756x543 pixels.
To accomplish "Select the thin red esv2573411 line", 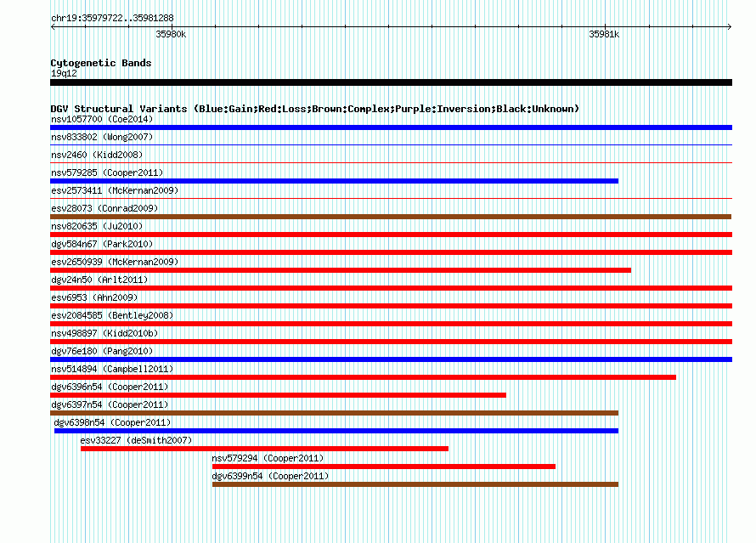I will point(391,198).
